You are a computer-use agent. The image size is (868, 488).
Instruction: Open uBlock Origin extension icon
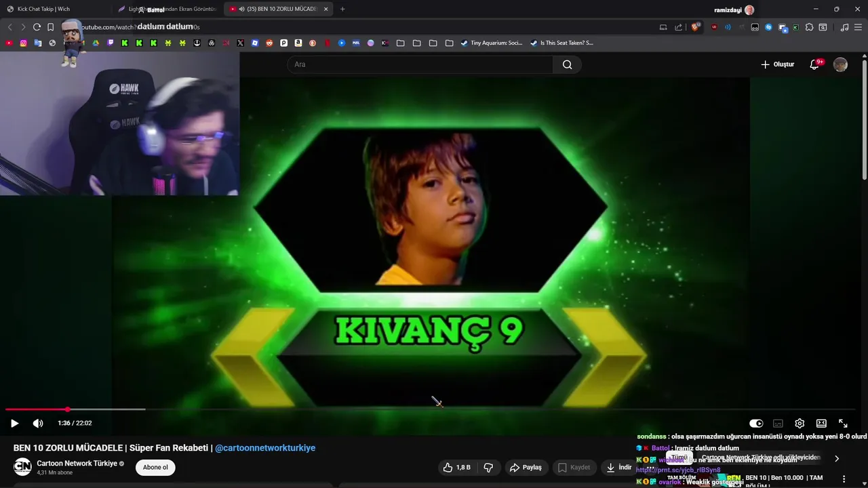coord(714,27)
